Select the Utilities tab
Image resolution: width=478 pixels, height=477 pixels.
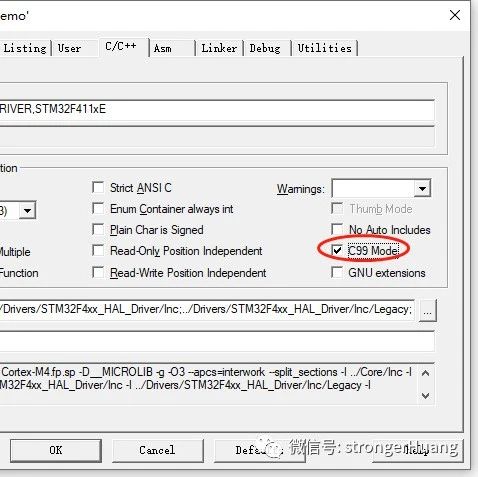coord(325,48)
